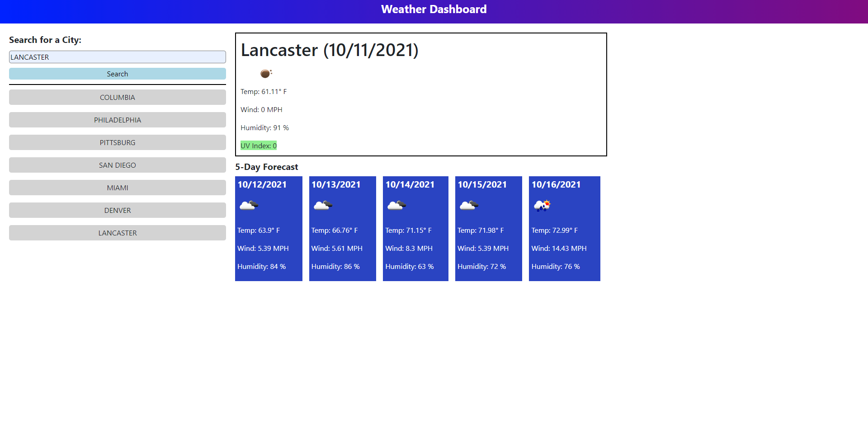Click the 5-Day Forecast section label
The height and width of the screenshot is (428, 868).
267,167
